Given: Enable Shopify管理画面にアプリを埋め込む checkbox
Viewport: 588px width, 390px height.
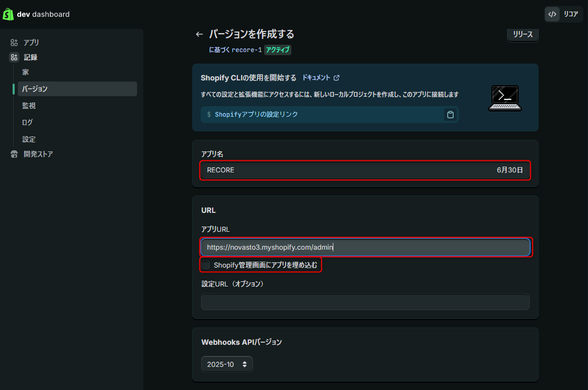Looking at the screenshot, I should (205, 265).
